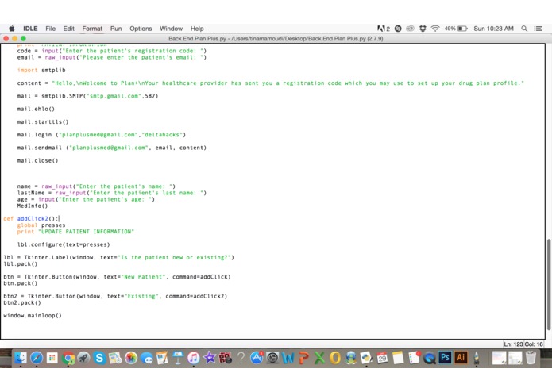Open the Options menu
This screenshot has width=552, height=392.
(x=141, y=29)
